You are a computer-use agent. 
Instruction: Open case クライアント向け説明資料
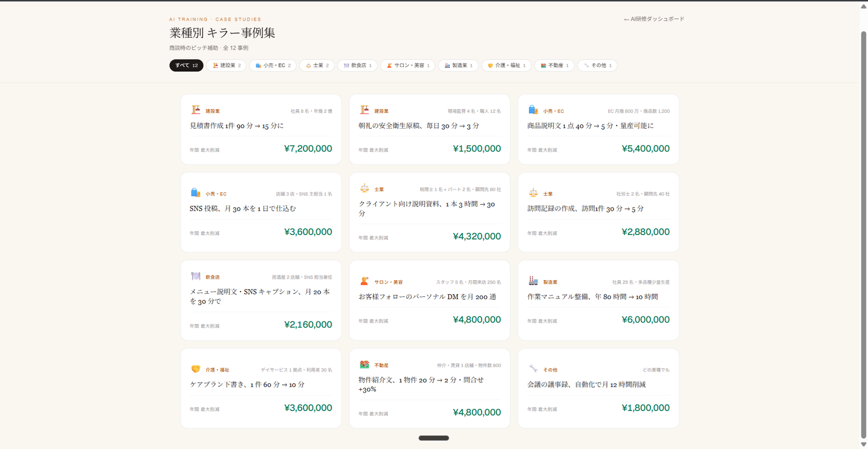click(x=430, y=212)
